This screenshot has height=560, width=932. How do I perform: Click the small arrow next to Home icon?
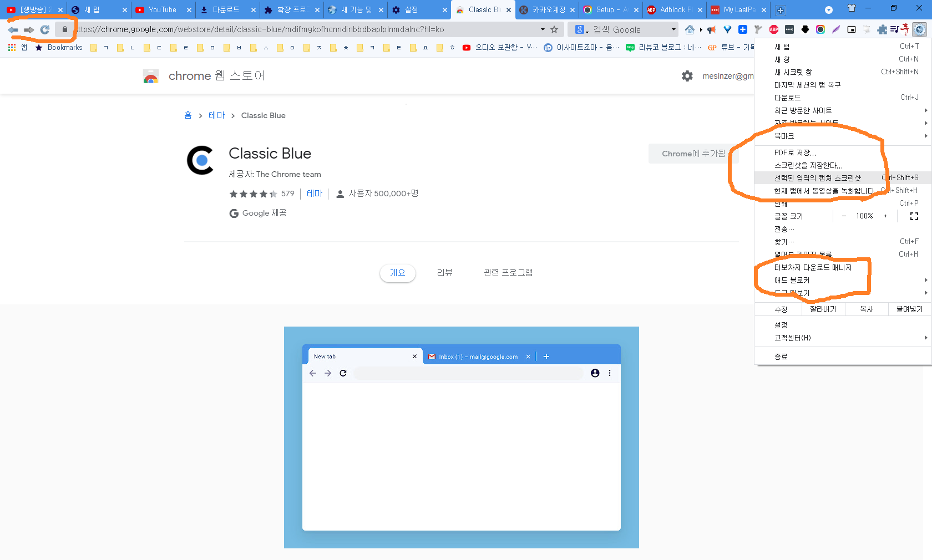click(701, 29)
